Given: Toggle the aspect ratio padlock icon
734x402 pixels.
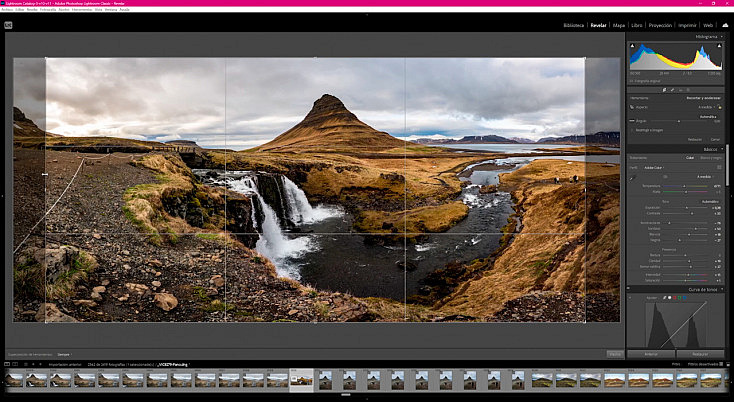Looking at the screenshot, I should click(719, 108).
